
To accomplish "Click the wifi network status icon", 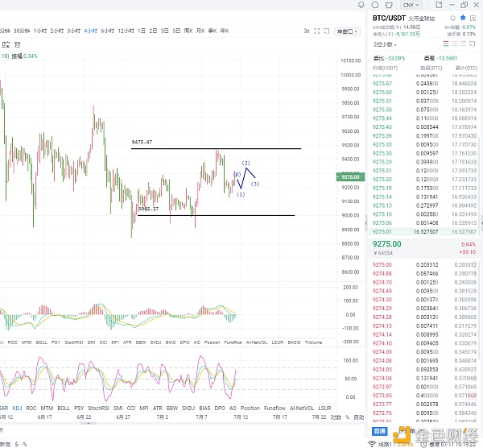I will (x=372, y=444).
